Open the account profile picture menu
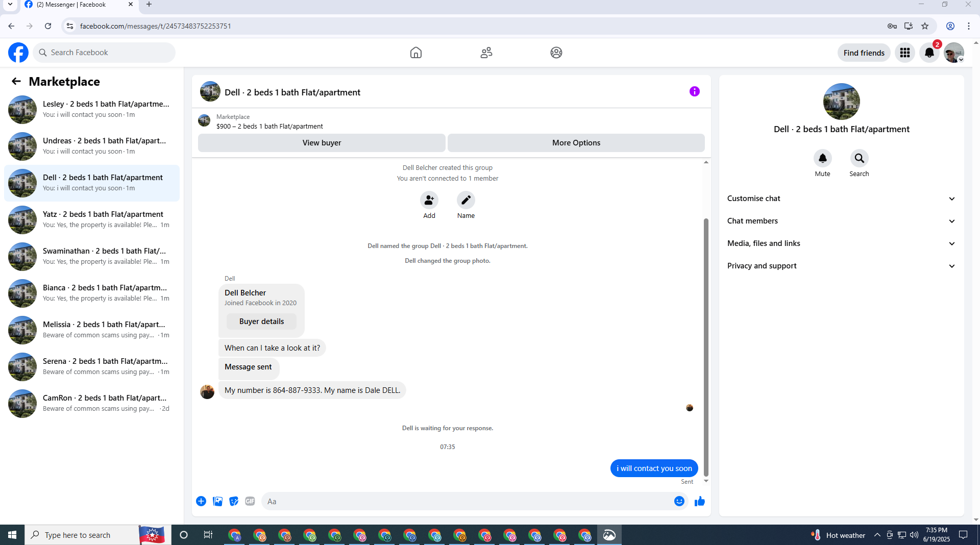Viewport: 980px width, 545px height. point(953,53)
